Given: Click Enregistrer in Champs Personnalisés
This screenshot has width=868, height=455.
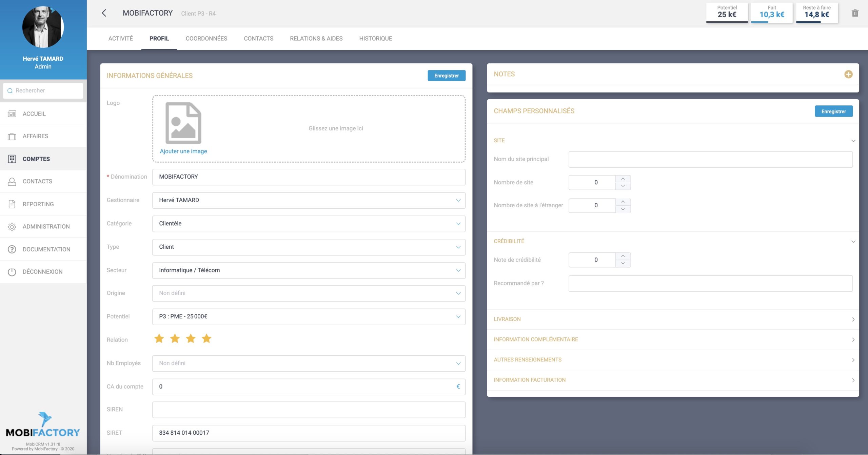Looking at the screenshot, I should (833, 111).
